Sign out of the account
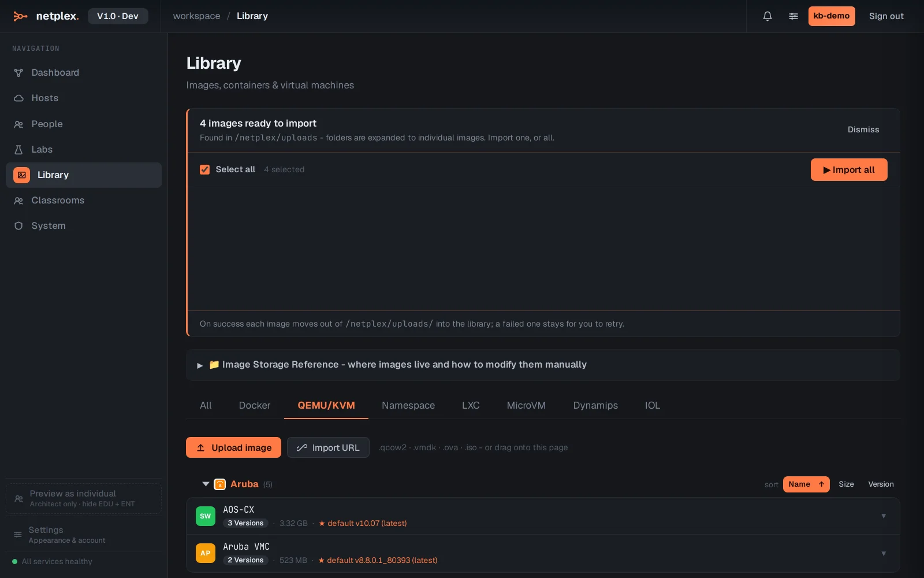This screenshot has width=924, height=578. (x=886, y=16)
